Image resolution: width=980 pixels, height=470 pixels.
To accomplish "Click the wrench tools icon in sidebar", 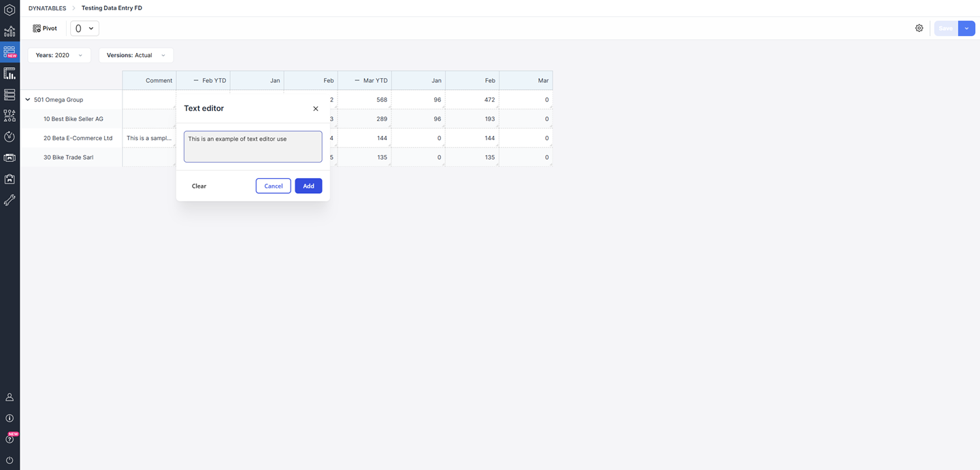I will (10, 200).
